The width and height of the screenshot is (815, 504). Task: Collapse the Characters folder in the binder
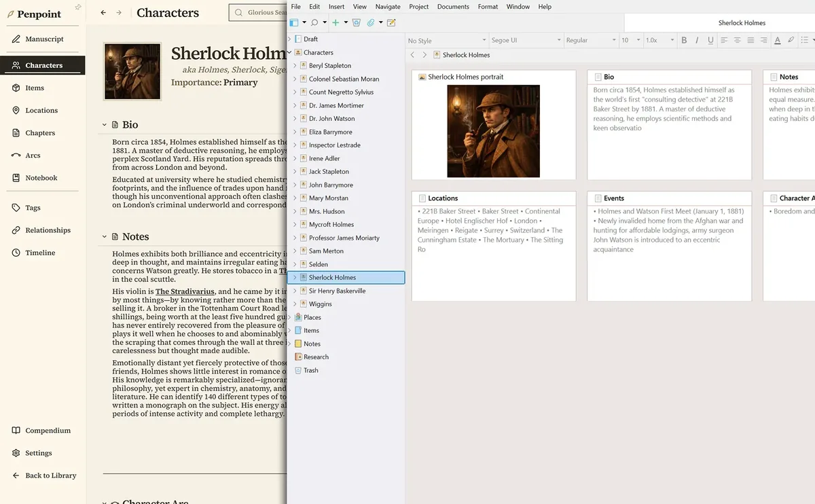tap(290, 52)
